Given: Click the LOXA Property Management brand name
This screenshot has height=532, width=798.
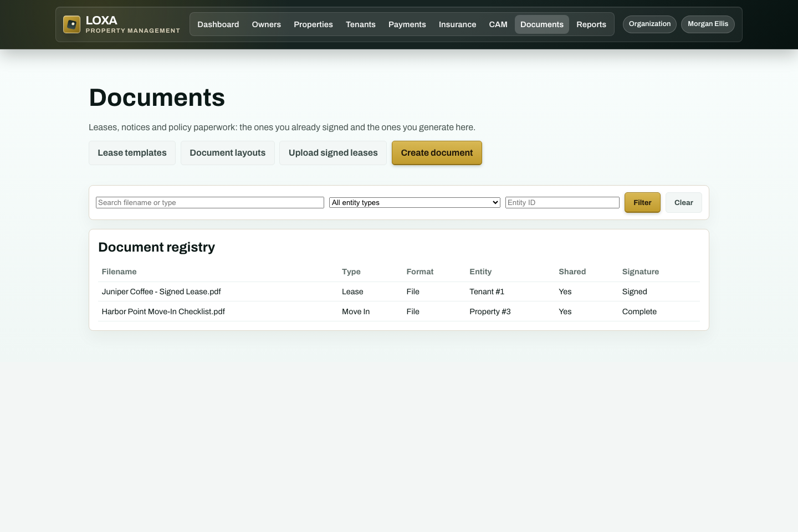Looking at the screenshot, I should (x=133, y=24).
